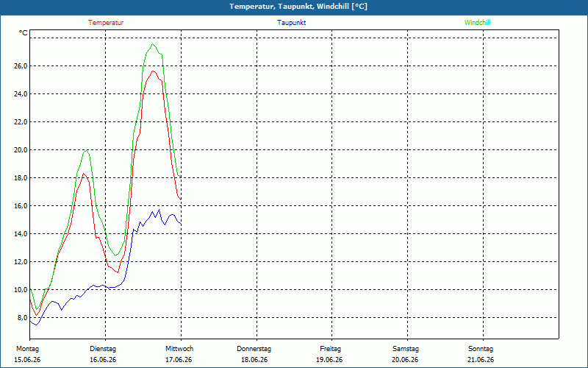This screenshot has width=588, height=368.
Task: Click the blue Taupunkt legend label
Action: (x=291, y=23)
